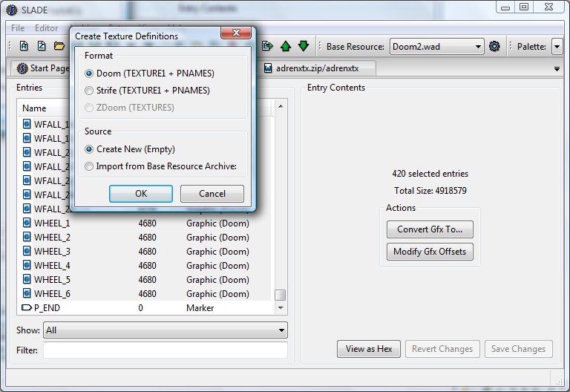Select Doom (TEXTURE1 + PNAMES) format
The height and width of the screenshot is (392, 570).
pyautogui.click(x=149, y=73)
